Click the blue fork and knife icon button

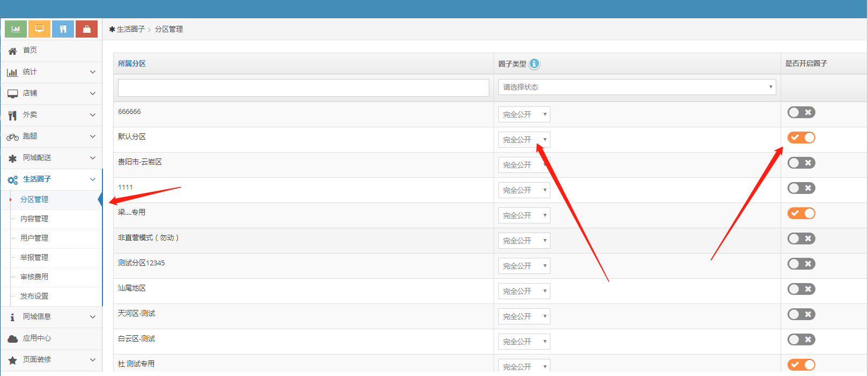click(x=63, y=29)
